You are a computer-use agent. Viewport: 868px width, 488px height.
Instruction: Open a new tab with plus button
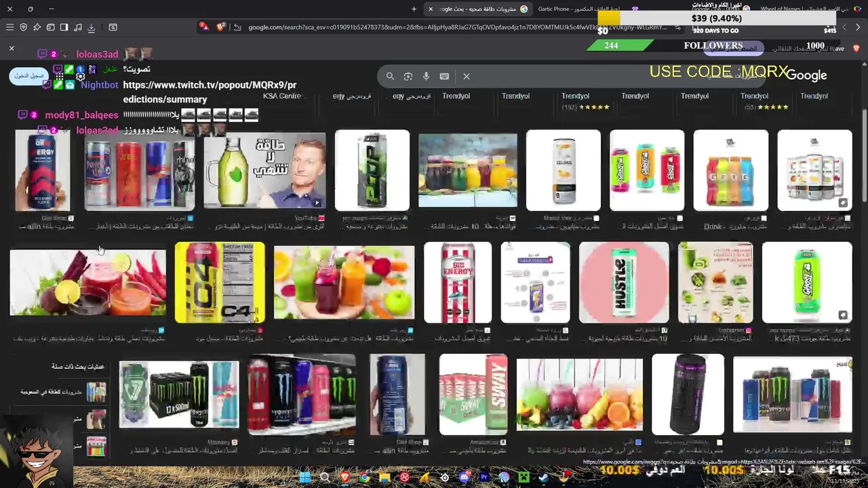pyautogui.click(x=414, y=9)
